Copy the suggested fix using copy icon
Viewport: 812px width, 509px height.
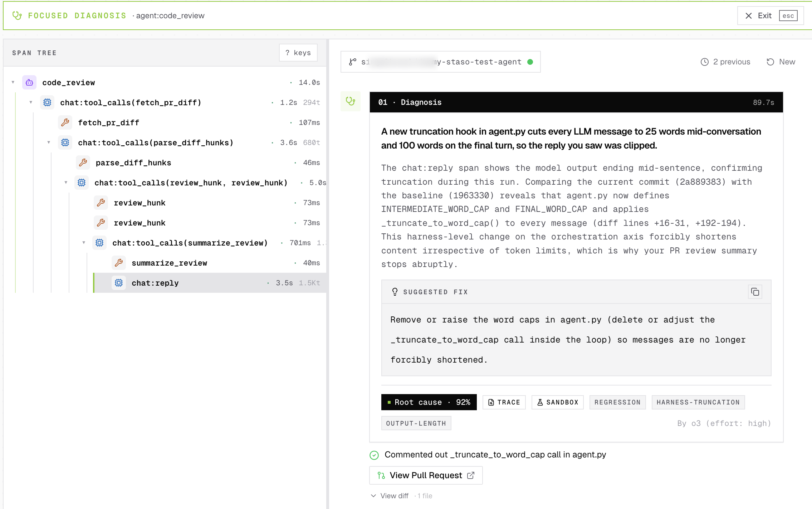tap(755, 292)
